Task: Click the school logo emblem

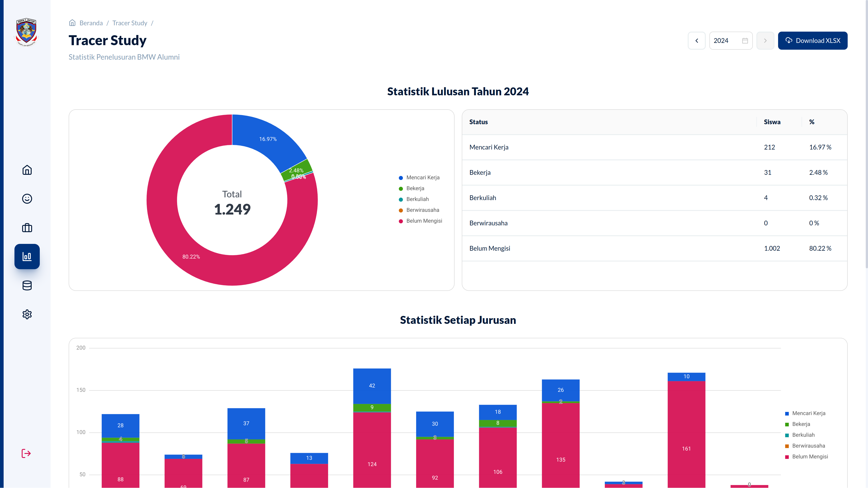Action: [x=26, y=32]
